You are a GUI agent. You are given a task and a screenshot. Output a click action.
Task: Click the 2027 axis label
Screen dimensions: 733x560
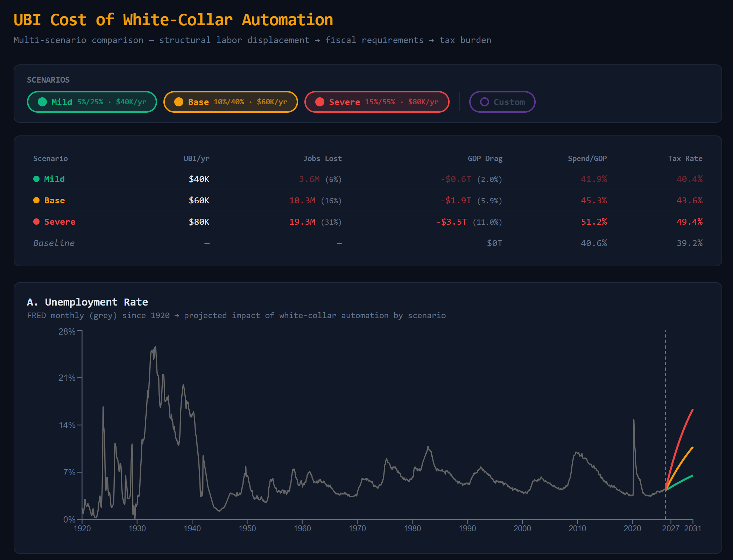pos(670,528)
